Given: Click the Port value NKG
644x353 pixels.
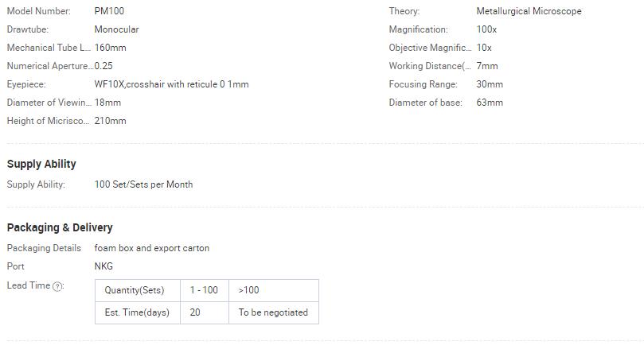Looking at the screenshot, I should [x=103, y=266].
